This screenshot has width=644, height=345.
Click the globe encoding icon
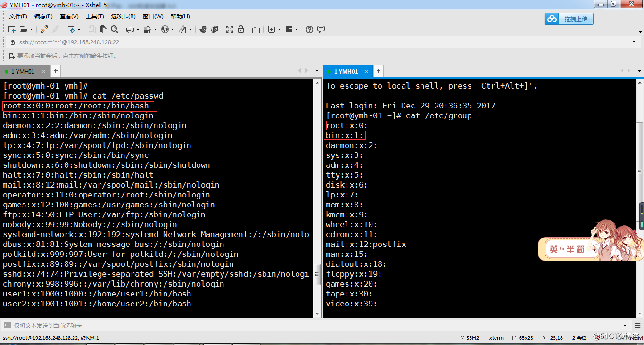point(165,29)
